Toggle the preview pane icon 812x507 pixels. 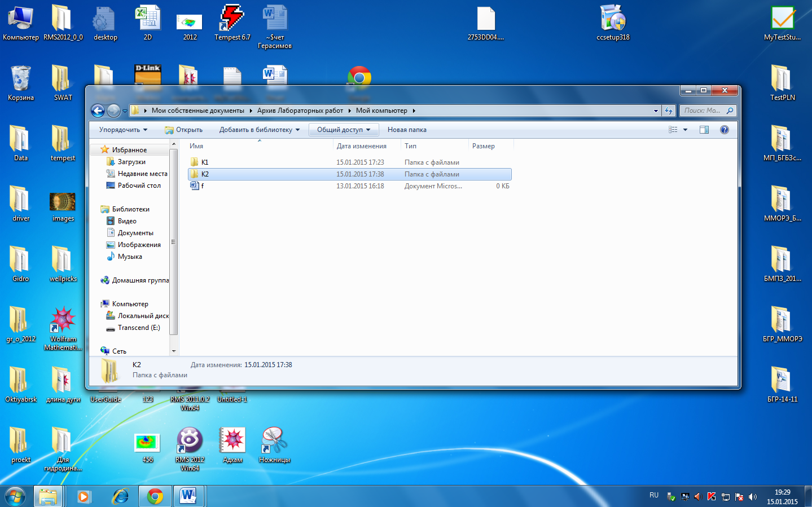704,130
